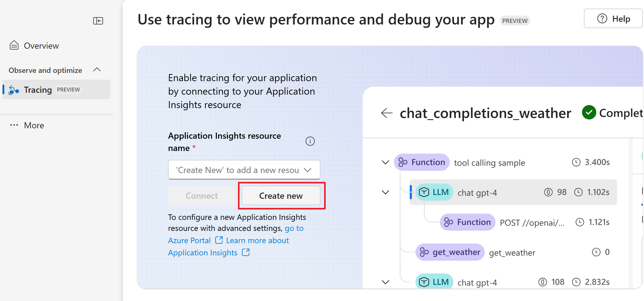
Task: Collapse the bottom LLM chat gpt-4 row
Action: tap(385, 282)
